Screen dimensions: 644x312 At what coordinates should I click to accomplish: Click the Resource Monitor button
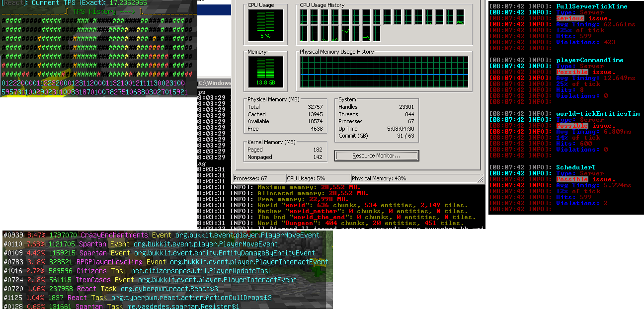(377, 156)
